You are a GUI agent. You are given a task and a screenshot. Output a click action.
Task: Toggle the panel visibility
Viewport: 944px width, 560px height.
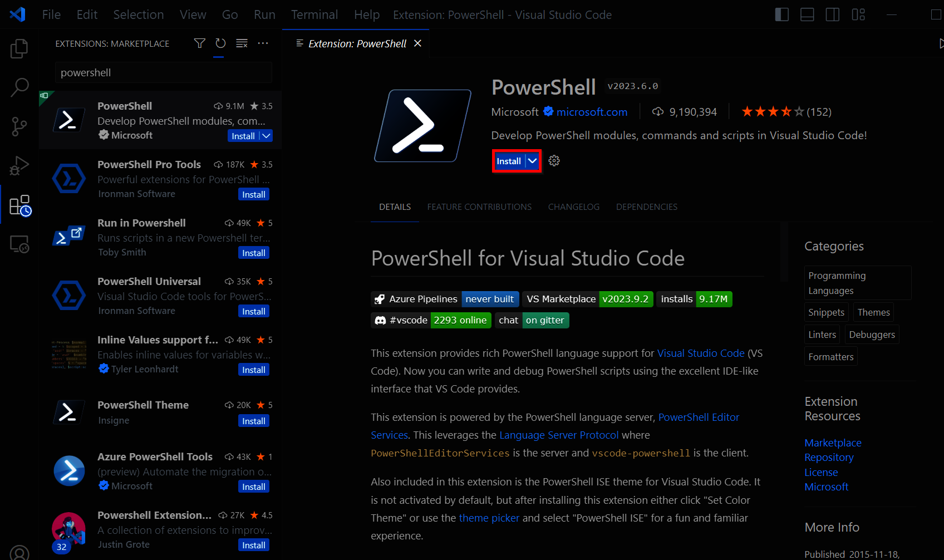click(807, 14)
